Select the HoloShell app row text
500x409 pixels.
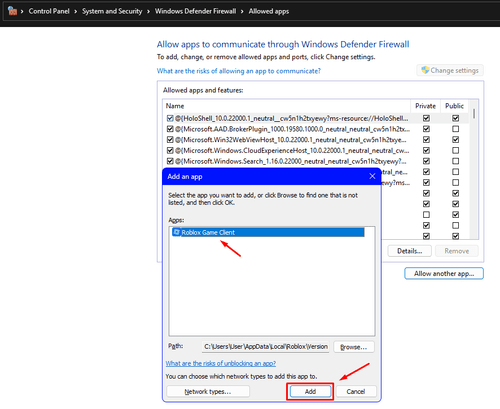pyautogui.click(x=292, y=118)
